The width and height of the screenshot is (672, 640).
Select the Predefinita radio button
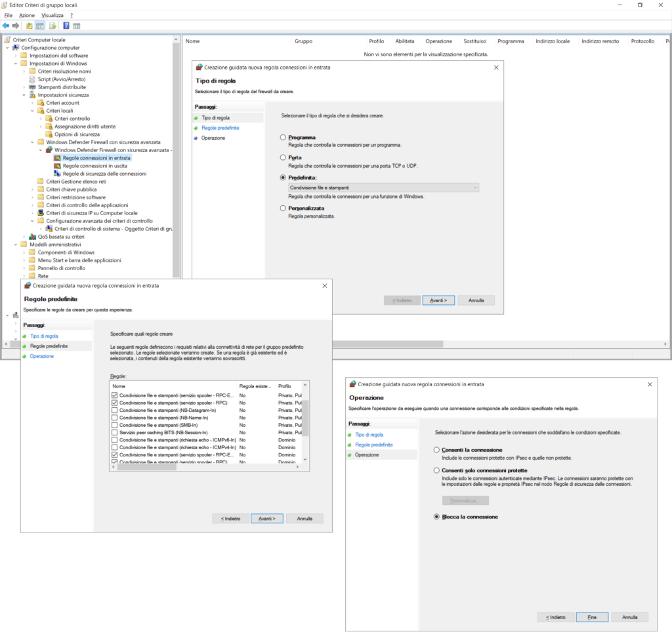tap(283, 177)
